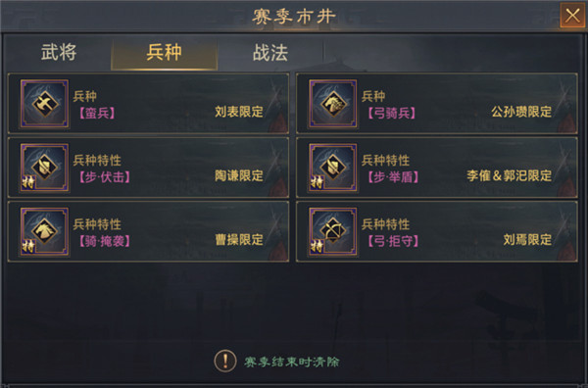Select the 陶谦限定 entry label

pyautogui.click(x=239, y=175)
